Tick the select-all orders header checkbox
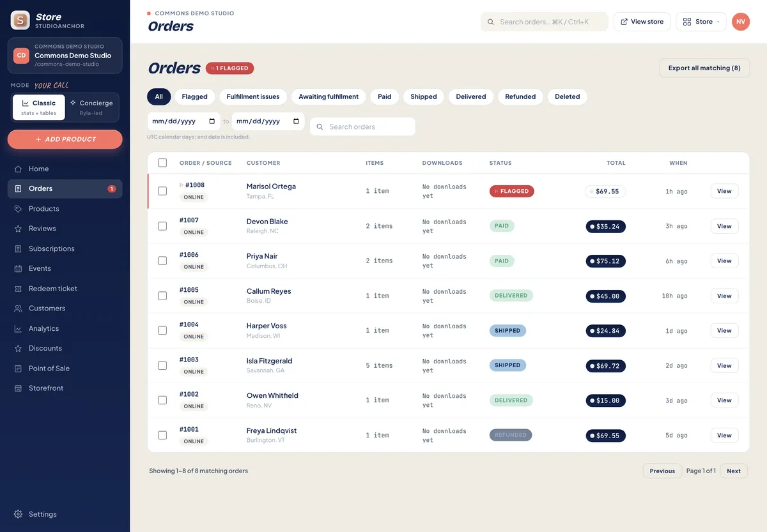This screenshot has width=767, height=532. [162, 163]
